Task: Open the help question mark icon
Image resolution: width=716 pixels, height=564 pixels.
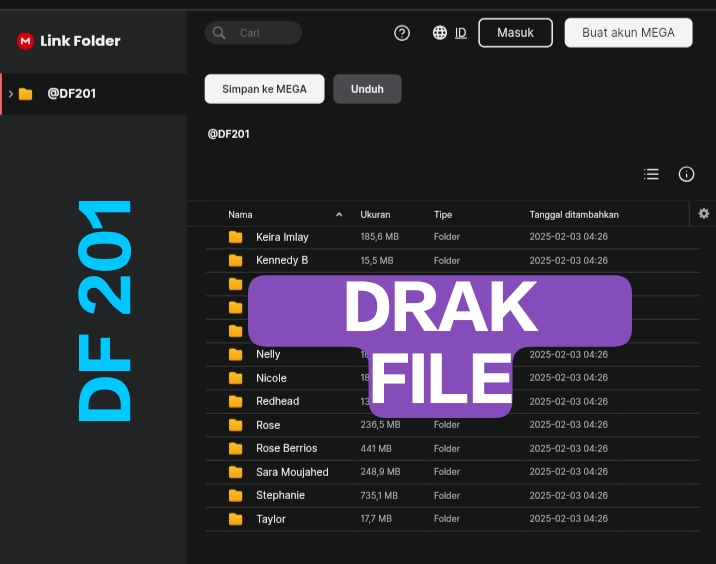Action: pyautogui.click(x=402, y=33)
